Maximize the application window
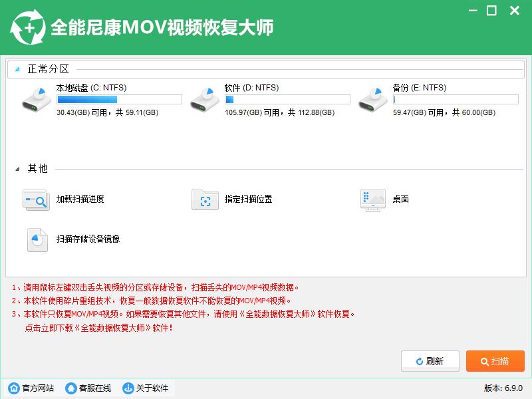 pyautogui.click(x=491, y=11)
